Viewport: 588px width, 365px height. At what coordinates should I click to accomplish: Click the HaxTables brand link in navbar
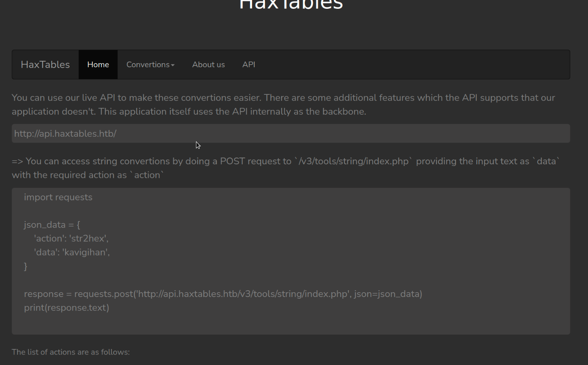[45, 64]
